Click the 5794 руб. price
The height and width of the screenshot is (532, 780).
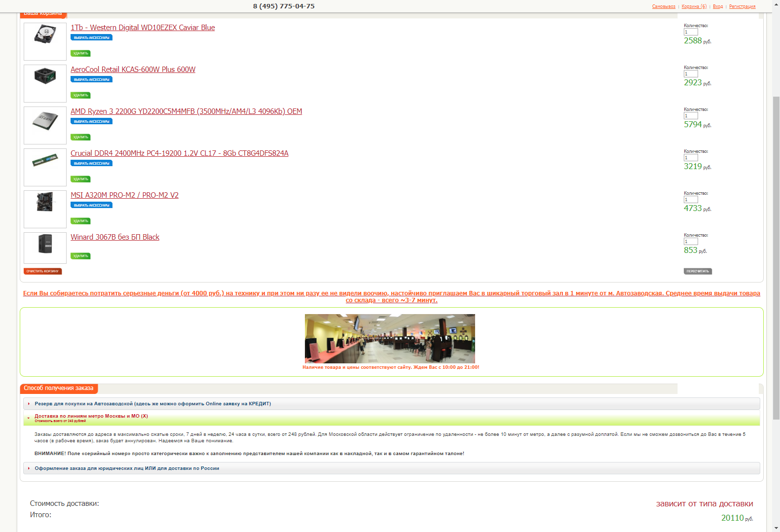(698, 125)
